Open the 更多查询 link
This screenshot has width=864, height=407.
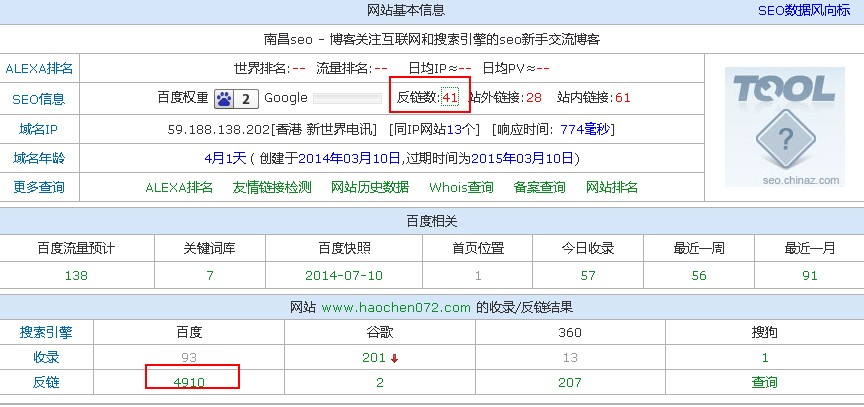[x=39, y=187]
